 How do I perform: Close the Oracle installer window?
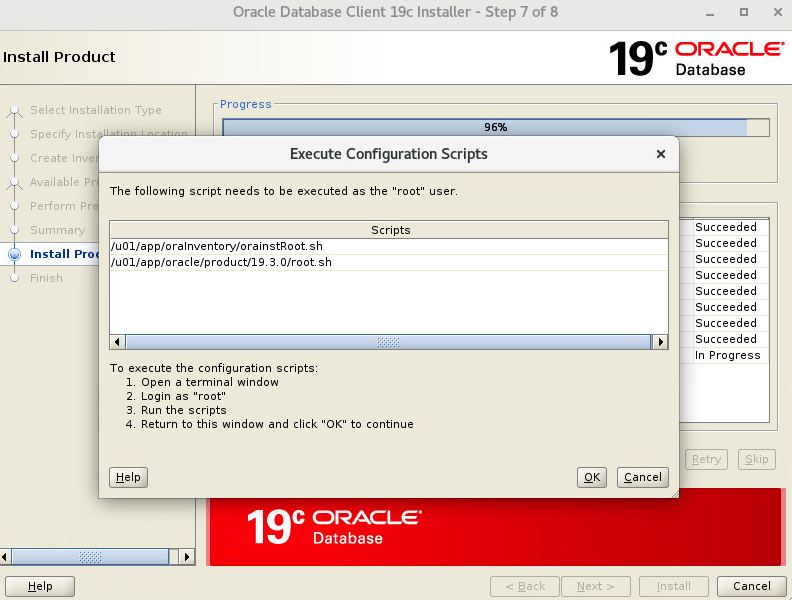pos(777,12)
